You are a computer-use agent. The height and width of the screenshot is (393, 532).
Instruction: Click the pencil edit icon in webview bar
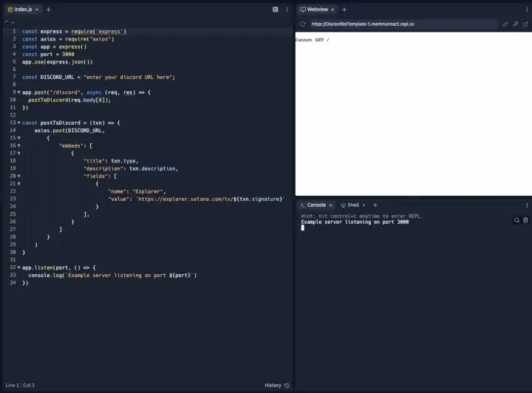[x=505, y=24]
